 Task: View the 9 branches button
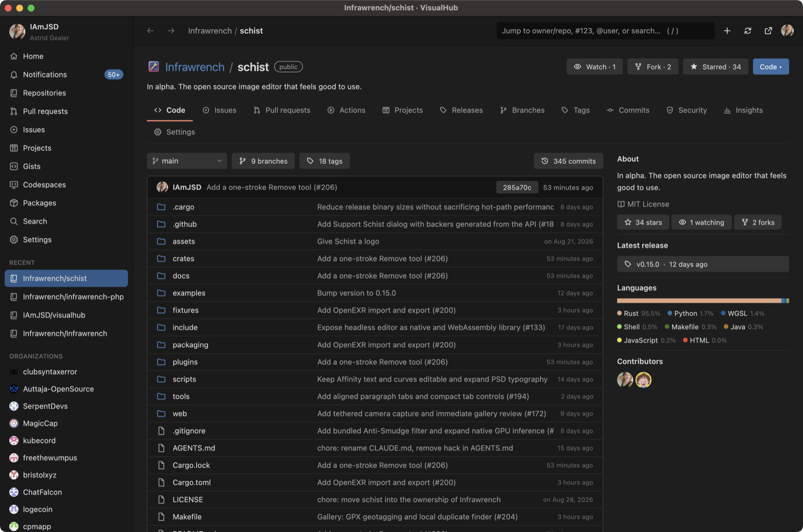[x=263, y=161]
